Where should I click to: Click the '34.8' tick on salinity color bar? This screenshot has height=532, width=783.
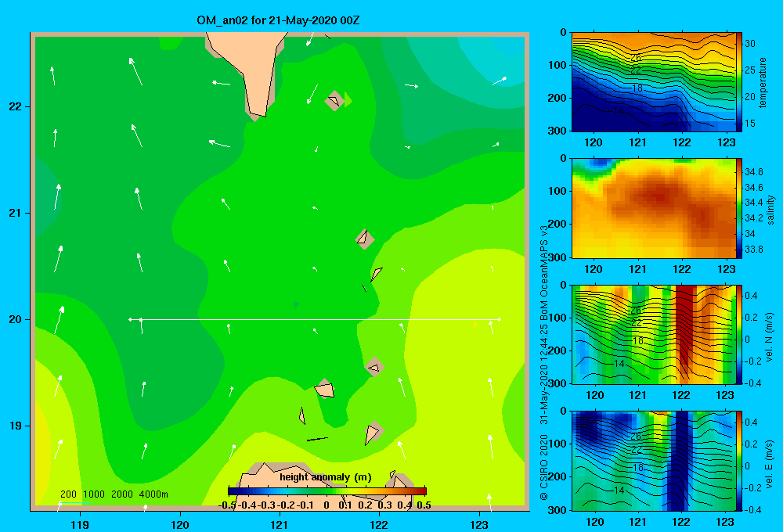(x=754, y=172)
